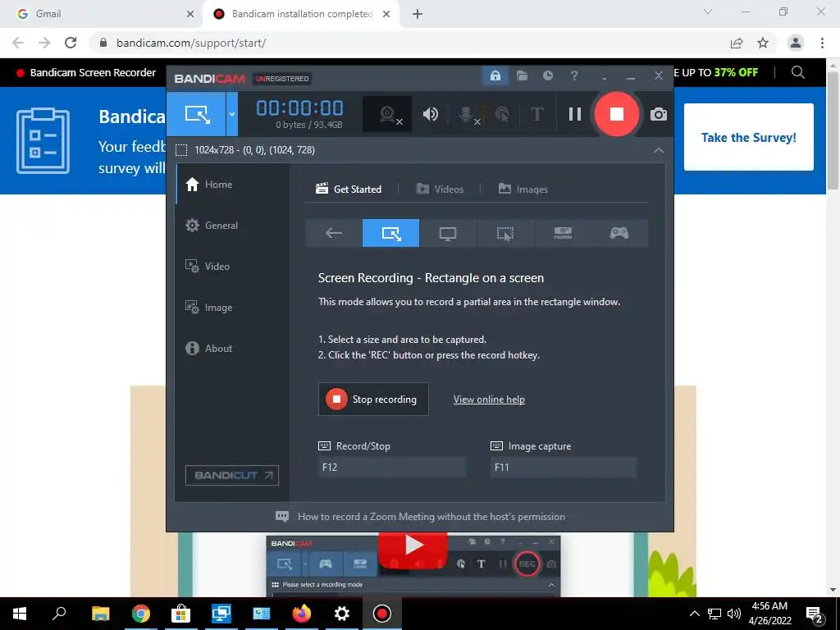Open Chrome three-dot menu

(x=822, y=43)
